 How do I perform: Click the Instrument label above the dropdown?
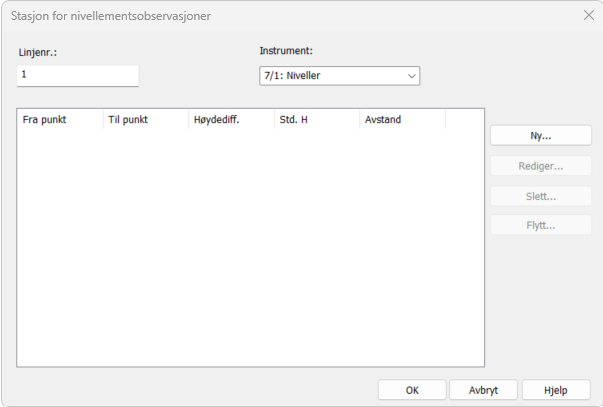coord(286,50)
